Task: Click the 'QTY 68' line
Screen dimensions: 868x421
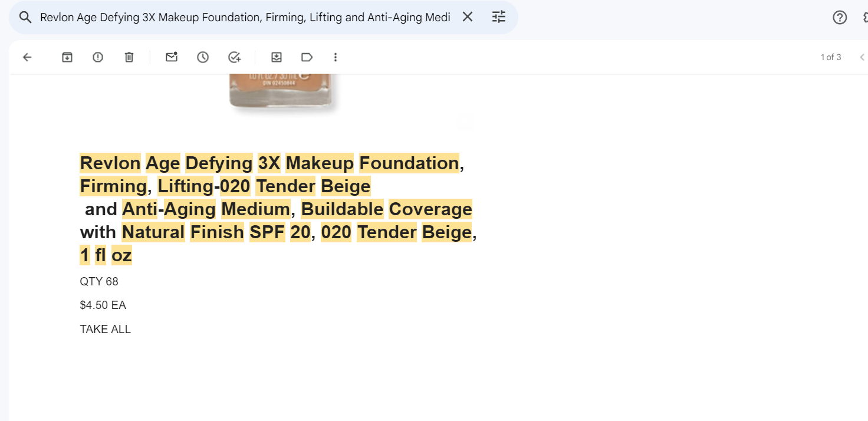Action: pos(99,282)
